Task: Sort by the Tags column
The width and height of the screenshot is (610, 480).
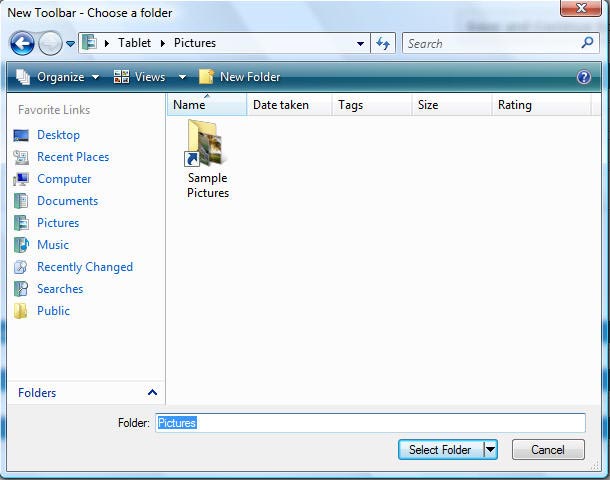Action: [372, 105]
